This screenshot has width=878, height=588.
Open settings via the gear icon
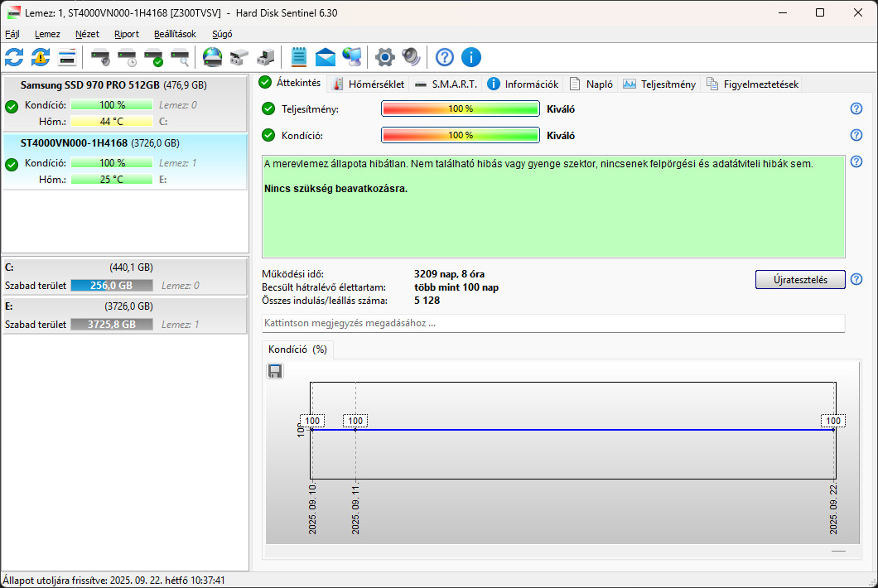(x=385, y=57)
